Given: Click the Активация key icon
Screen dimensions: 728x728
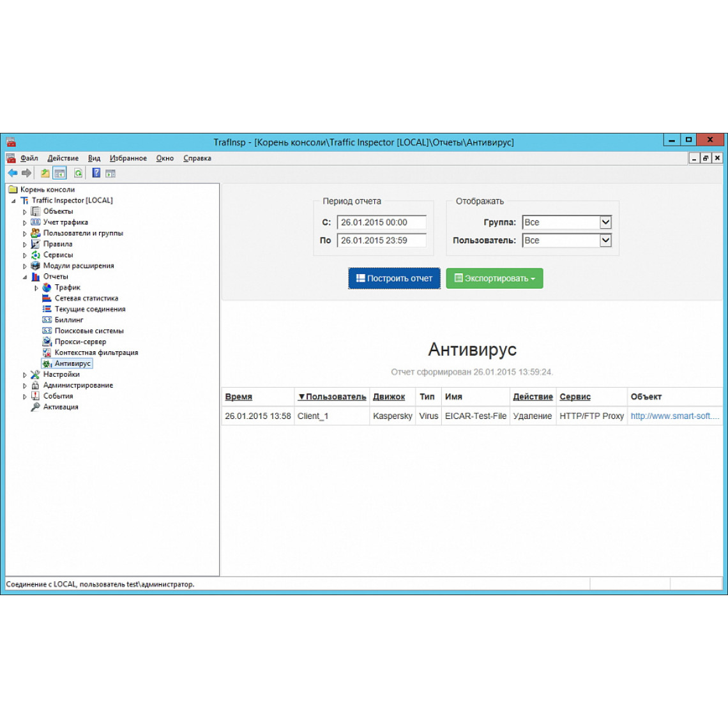Looking at the screenshot, I should click(36, 407).
